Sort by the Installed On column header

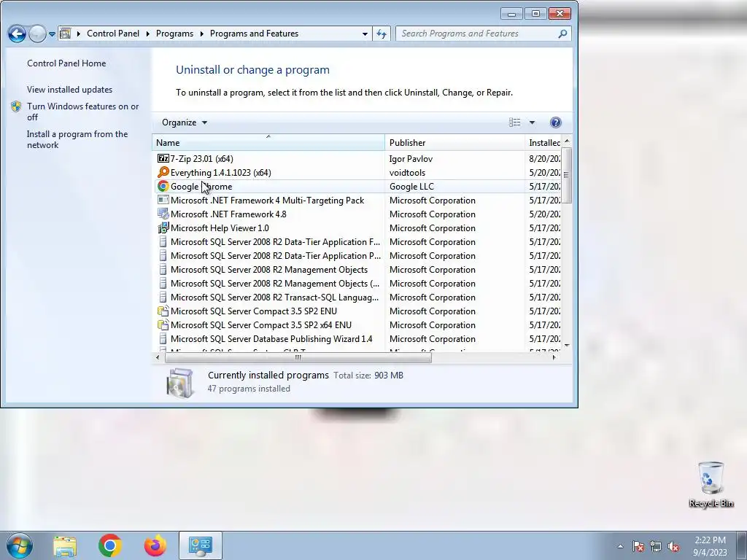pos(543,142)
